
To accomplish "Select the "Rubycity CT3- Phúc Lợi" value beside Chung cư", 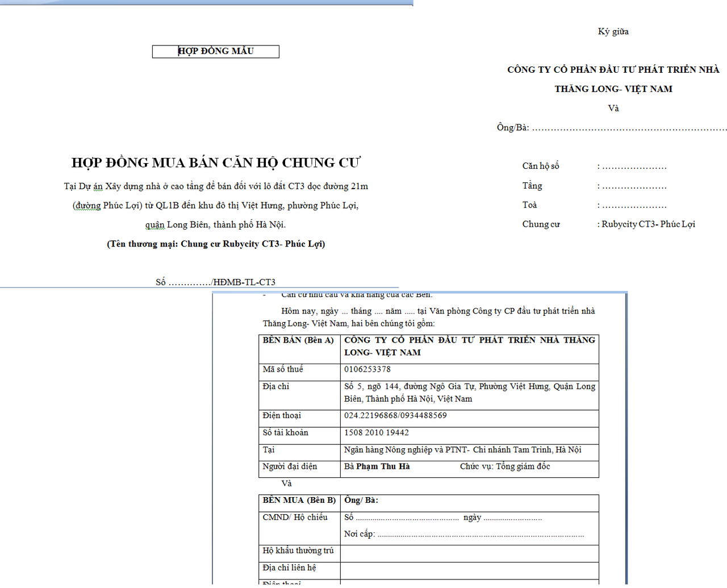I will pos(648,224).
